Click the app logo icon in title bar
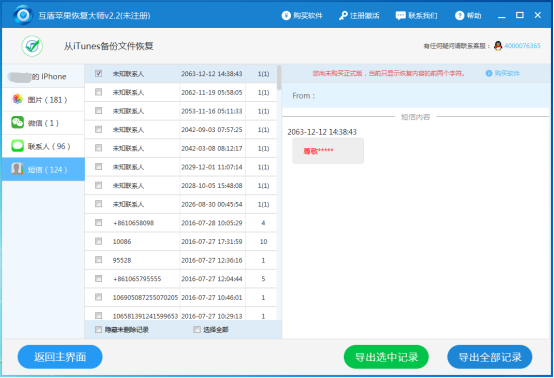The width and height of the screenshot is (554, 378). pos(23,15)
